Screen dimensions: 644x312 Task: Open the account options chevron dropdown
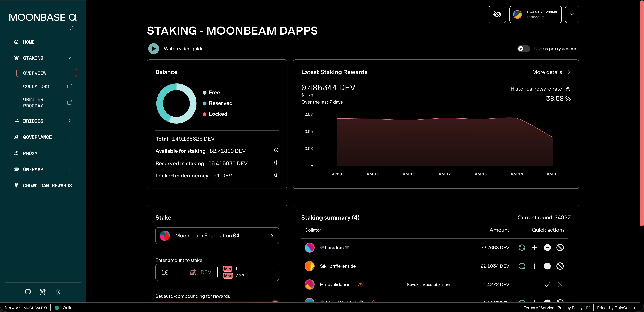click(572, 14)
